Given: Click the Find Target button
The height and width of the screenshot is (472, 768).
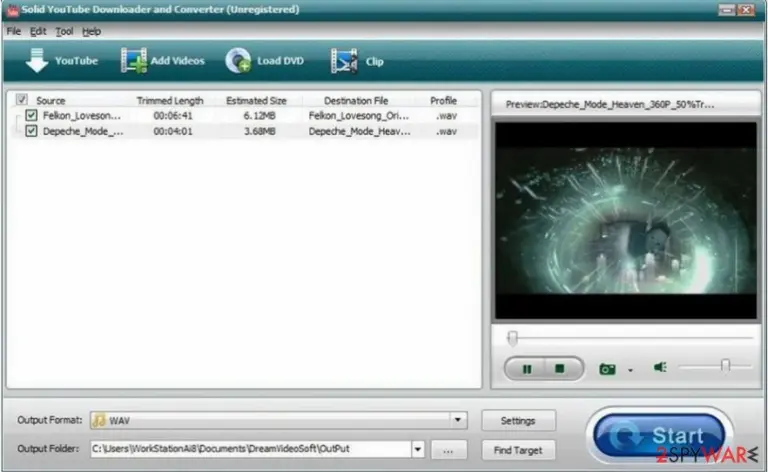Looking at the screenshot, I should click(518, 450).
